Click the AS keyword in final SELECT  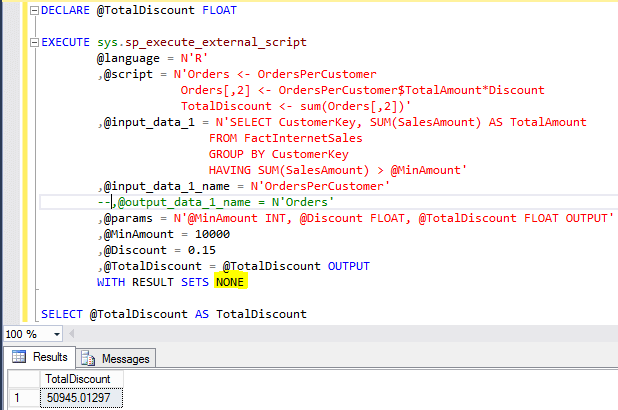pyautogui.click(x=202, y=314)
